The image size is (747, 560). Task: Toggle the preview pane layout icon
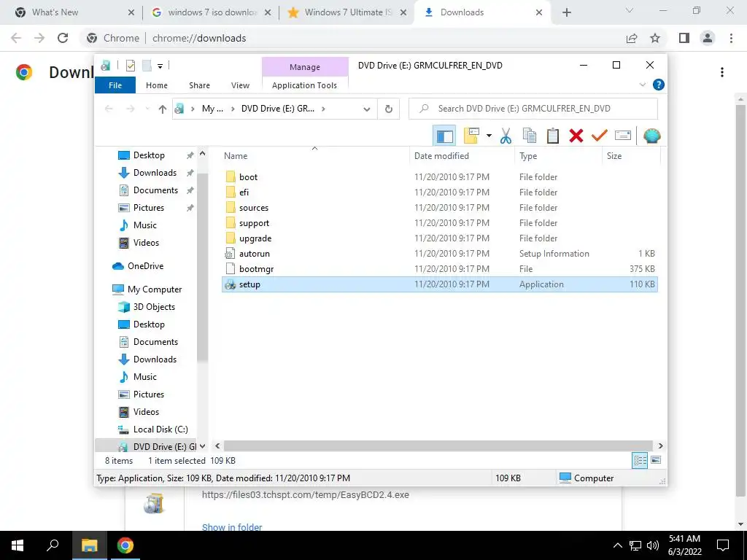[444, 136]
